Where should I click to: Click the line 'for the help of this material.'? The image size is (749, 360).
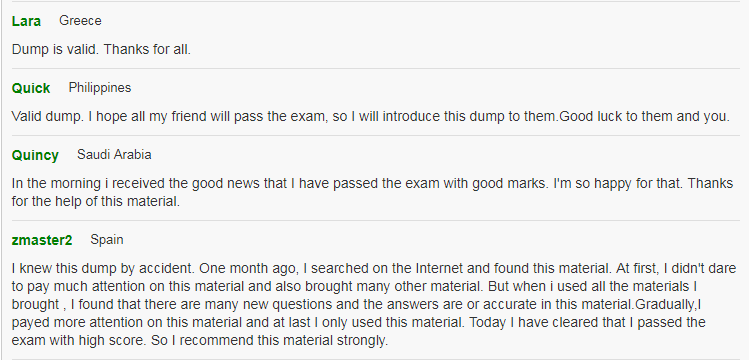(96, 201)
